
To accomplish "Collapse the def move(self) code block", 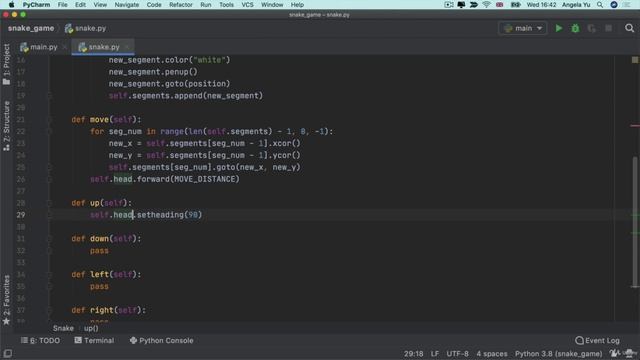I will click(49, 120).
